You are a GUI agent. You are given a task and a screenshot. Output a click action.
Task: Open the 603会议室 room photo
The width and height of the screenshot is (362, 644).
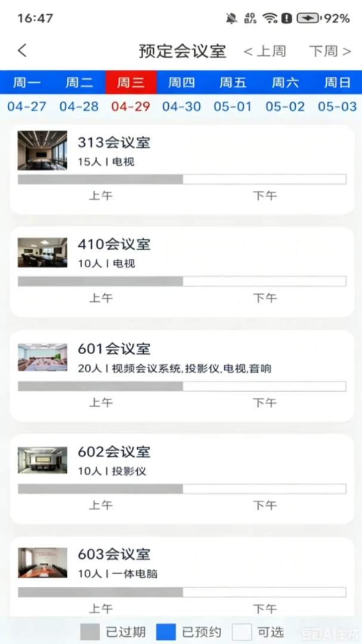[42, 563]
